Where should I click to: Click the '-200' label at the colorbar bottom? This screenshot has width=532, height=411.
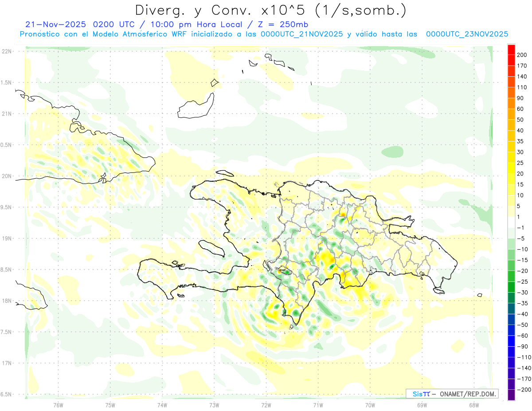tap(524, 390)
